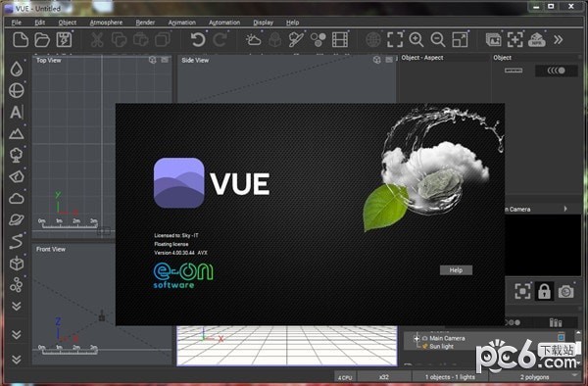This screenshot has height=386, width=588.
Task: Add a plant with tree icon
Action: point(16,155)
